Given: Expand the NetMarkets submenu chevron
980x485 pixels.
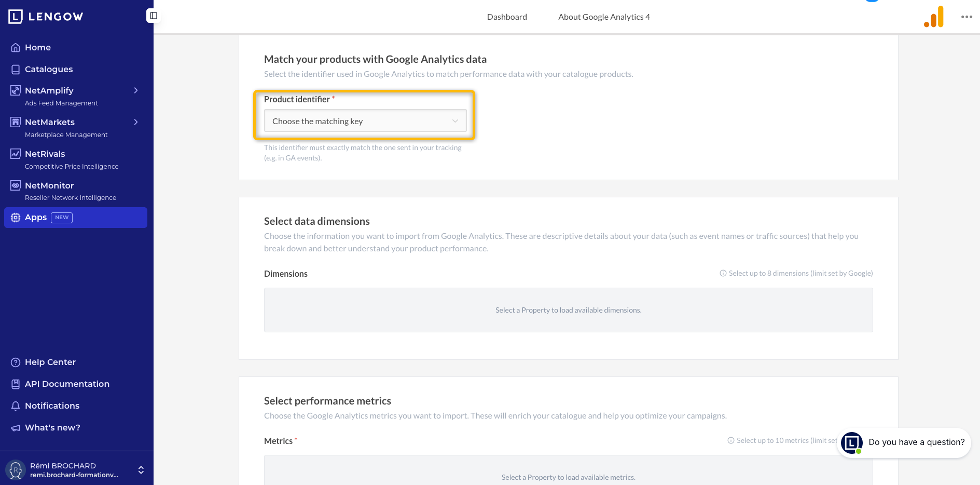Looking at the screenshot, I should (136, 122).
